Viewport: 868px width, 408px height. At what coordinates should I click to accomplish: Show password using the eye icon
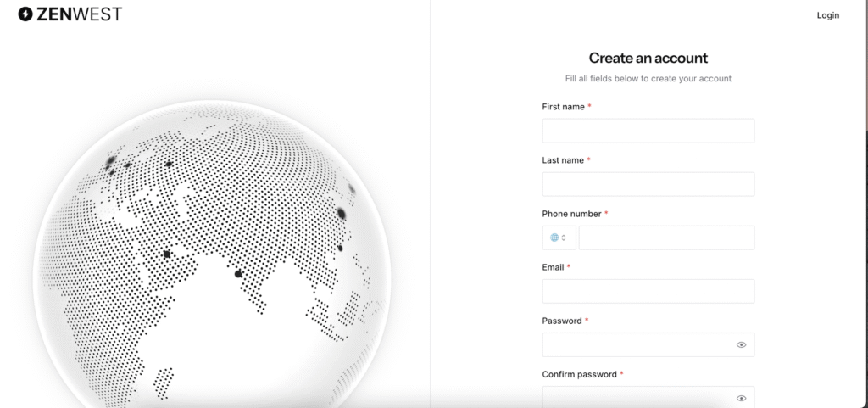(741, 345)
